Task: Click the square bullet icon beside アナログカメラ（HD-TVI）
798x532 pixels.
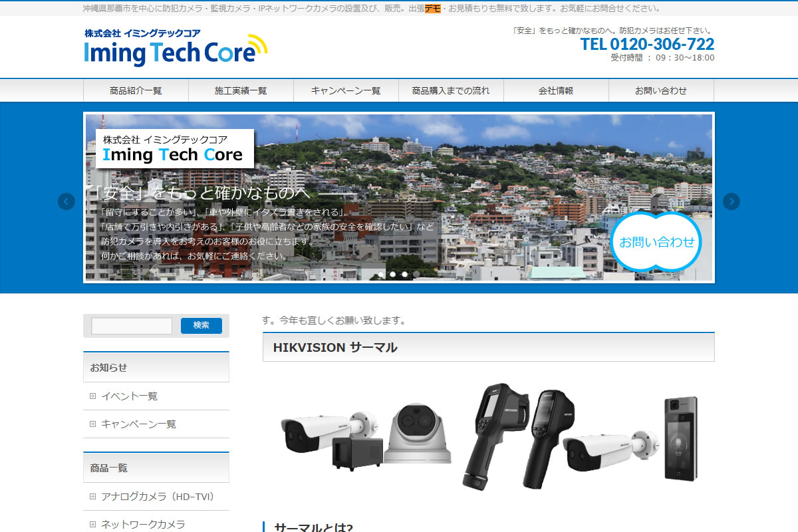Action: tap(93, 497)
